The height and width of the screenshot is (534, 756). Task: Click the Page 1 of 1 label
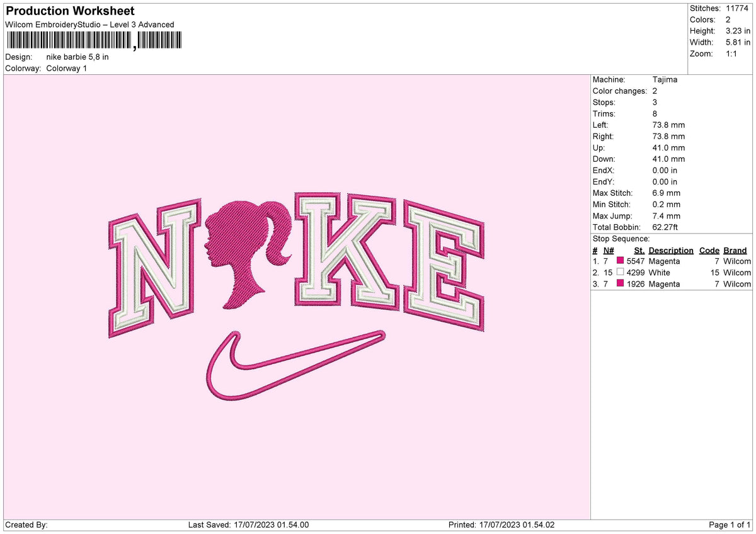(729, 524)
